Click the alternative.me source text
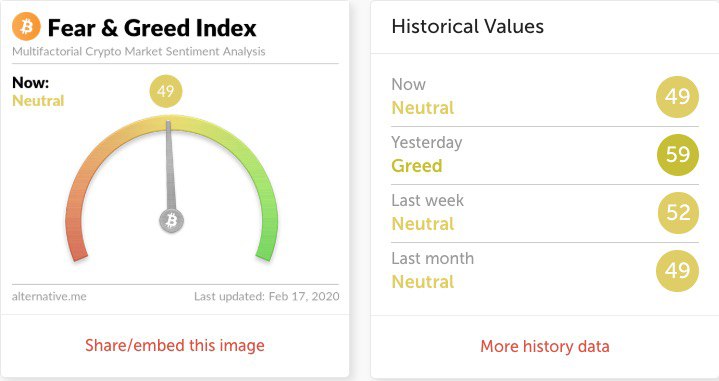719x381 pixels. (x=49, y=297)
